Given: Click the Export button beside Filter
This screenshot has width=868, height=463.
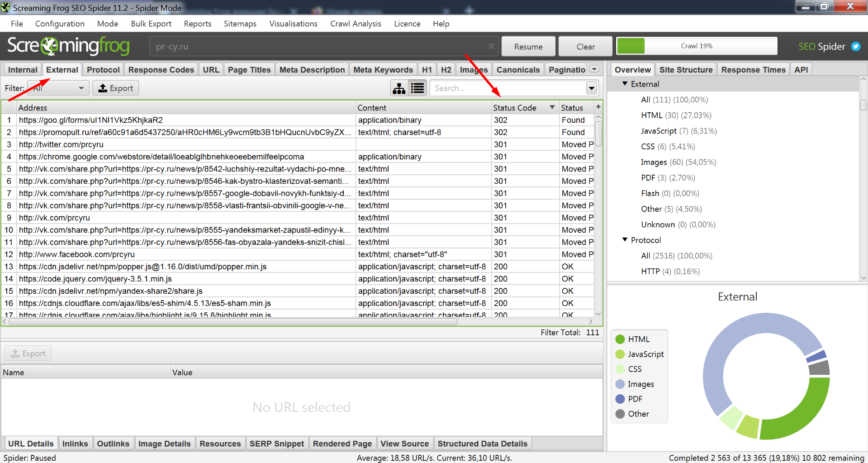Looking at the screenshot, I should coord(116,88).
